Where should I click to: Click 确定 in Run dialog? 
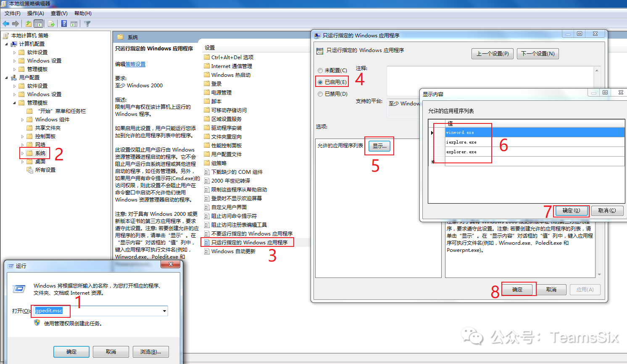click(71, 352)
